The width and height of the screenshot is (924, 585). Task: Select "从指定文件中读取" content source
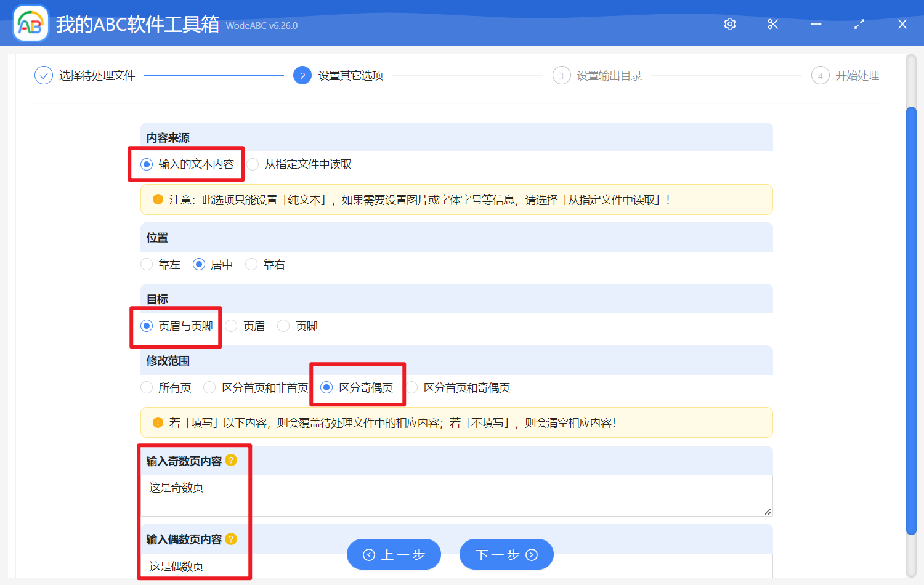pyautogui.click(x=253, y=164)
